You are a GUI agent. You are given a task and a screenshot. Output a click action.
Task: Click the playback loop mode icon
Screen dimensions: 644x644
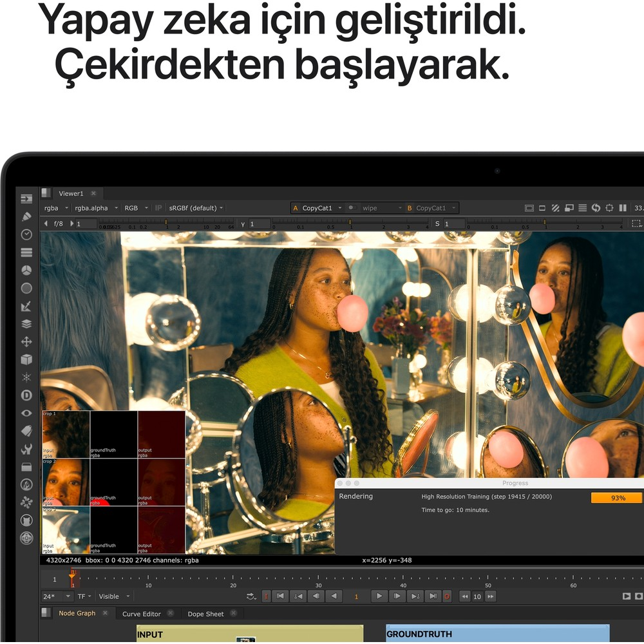(251, 596)
